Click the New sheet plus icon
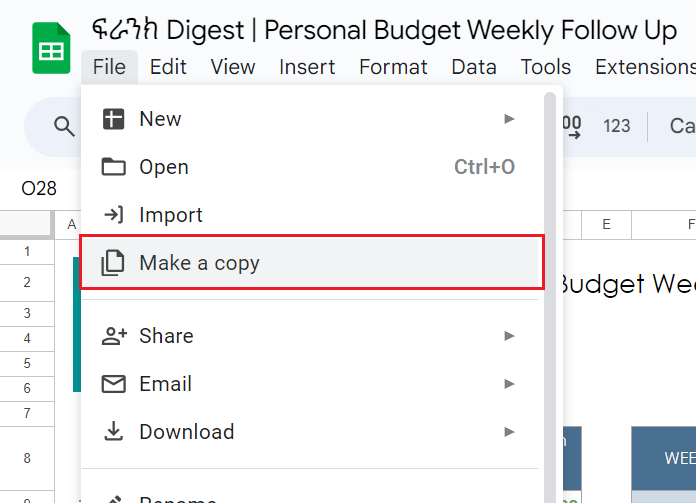The image size is (696, 503). click(114, 119)
